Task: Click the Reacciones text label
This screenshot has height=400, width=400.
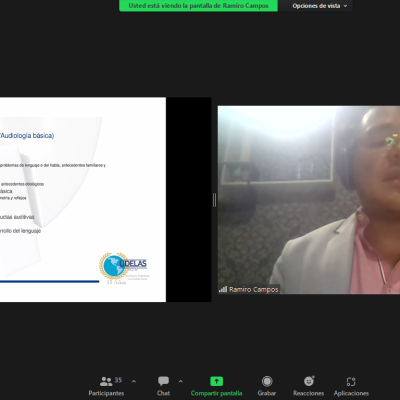Action: 309,393
